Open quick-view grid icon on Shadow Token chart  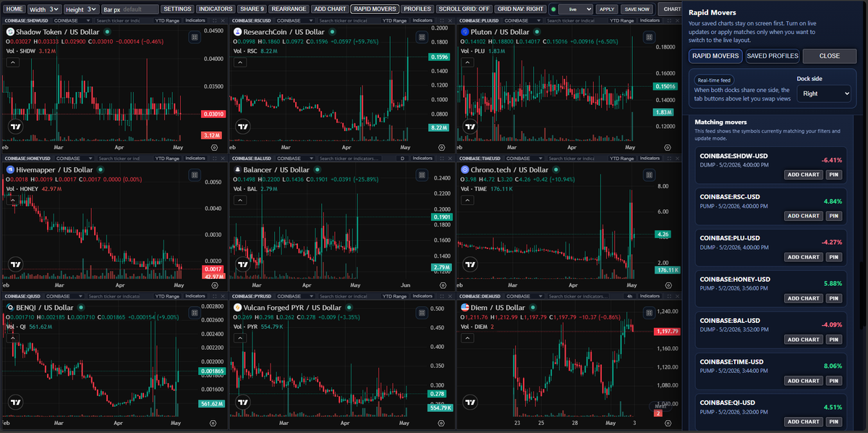point(194,36)
